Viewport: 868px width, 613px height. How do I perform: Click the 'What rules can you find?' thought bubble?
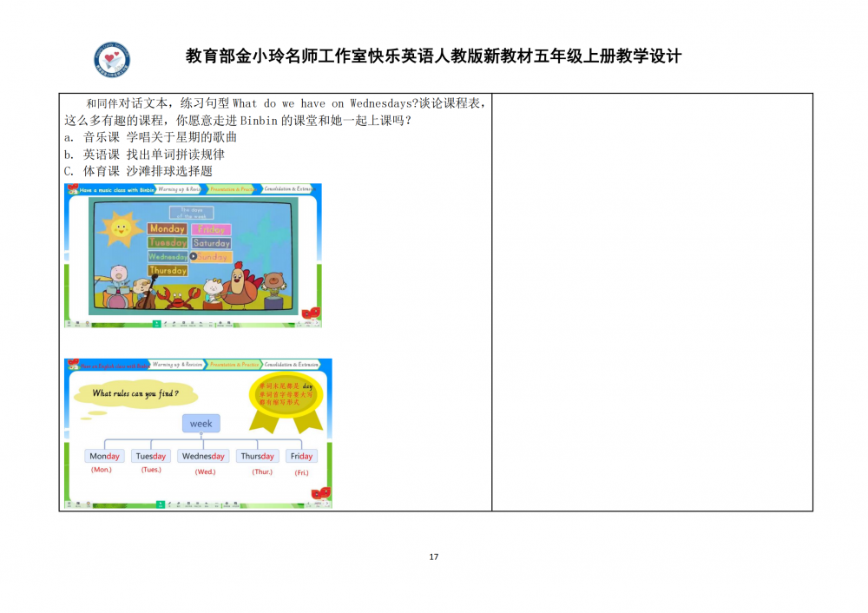135,393
